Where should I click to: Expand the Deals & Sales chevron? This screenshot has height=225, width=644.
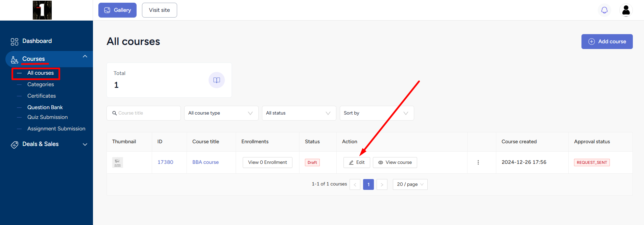point(85,144)
